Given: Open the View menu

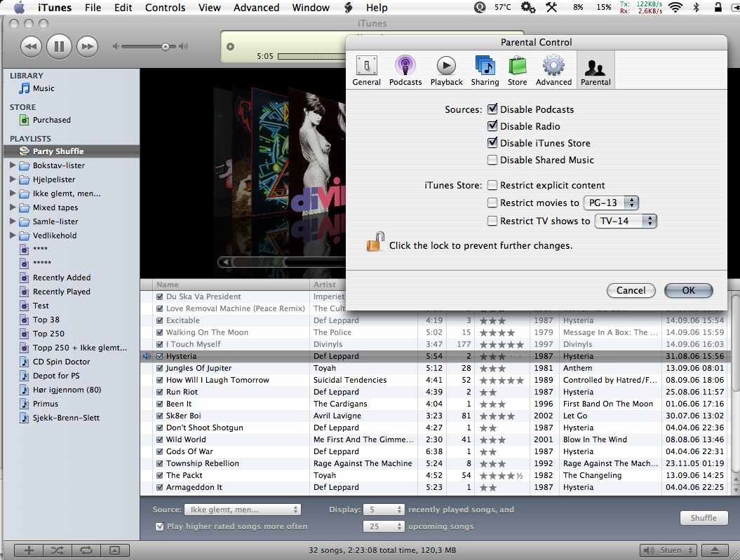Looking at the screenshot, I should point(209,8).
